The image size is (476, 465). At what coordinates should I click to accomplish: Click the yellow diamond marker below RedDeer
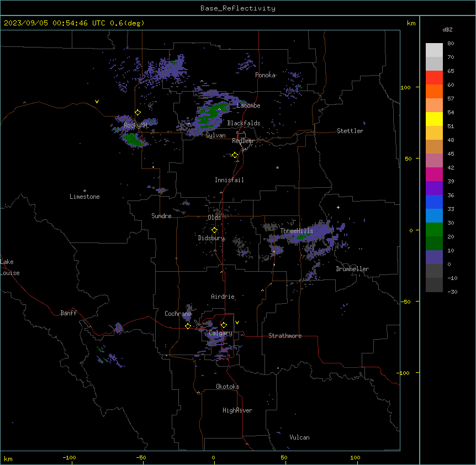coord(235,155)
